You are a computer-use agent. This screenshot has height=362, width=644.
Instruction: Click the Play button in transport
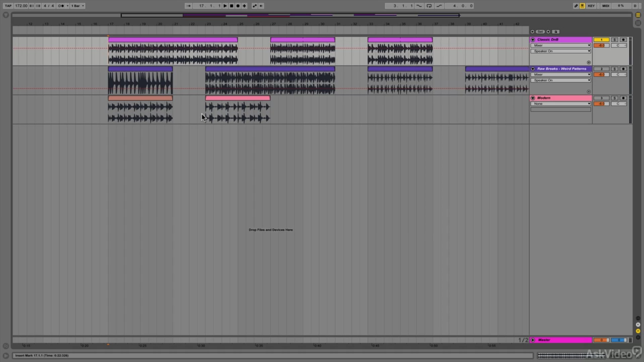225,6
